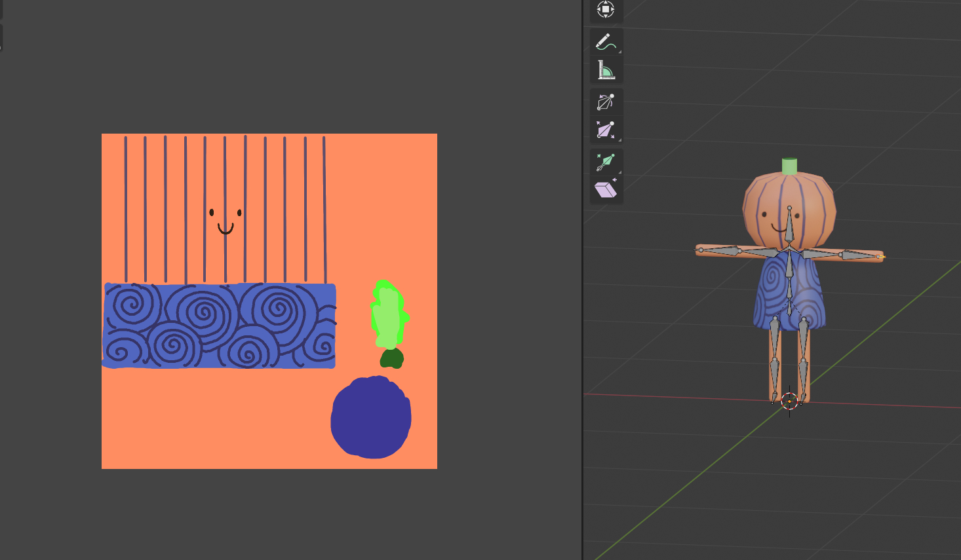Screen dimensions: 961x560
Task: Choose the bone Roll tool
Action: coord(606,102)
